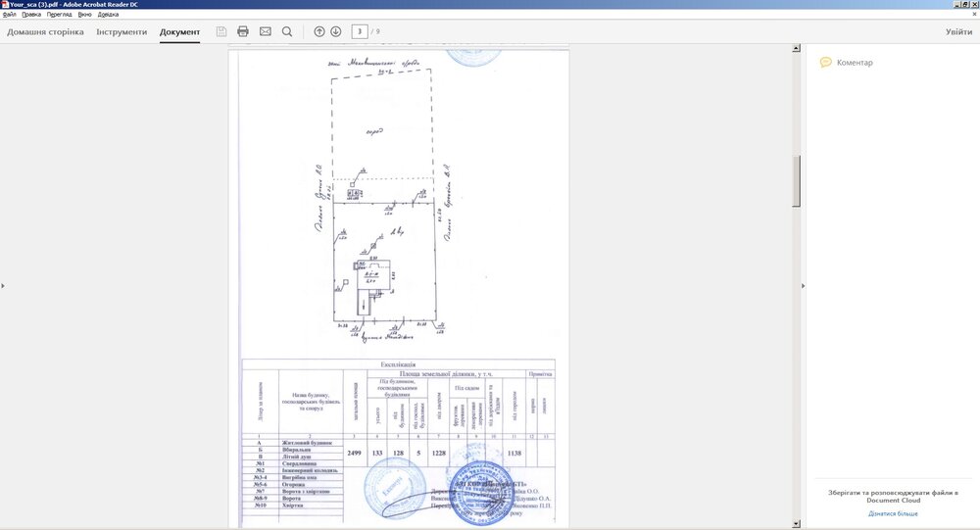Open the Файл menu
The width and height of the screenshot is (980, 530).
(x=10, y=15)
